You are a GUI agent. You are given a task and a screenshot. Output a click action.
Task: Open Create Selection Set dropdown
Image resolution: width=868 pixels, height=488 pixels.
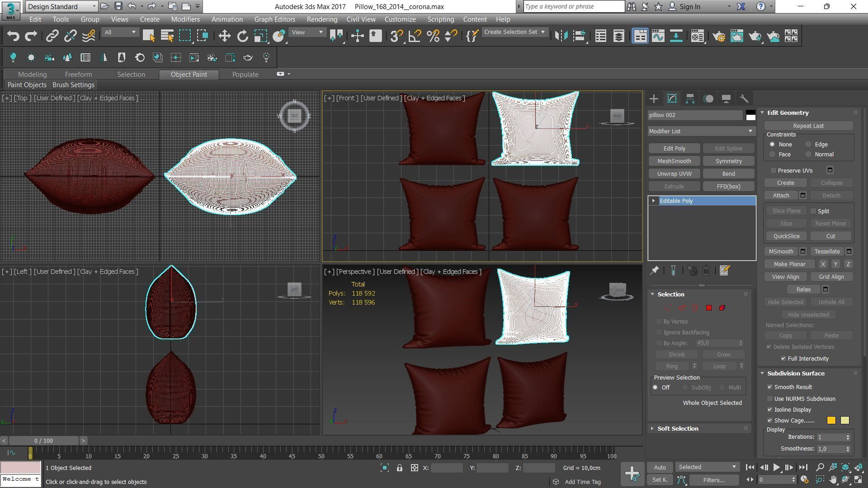click(x=514, y=32)
